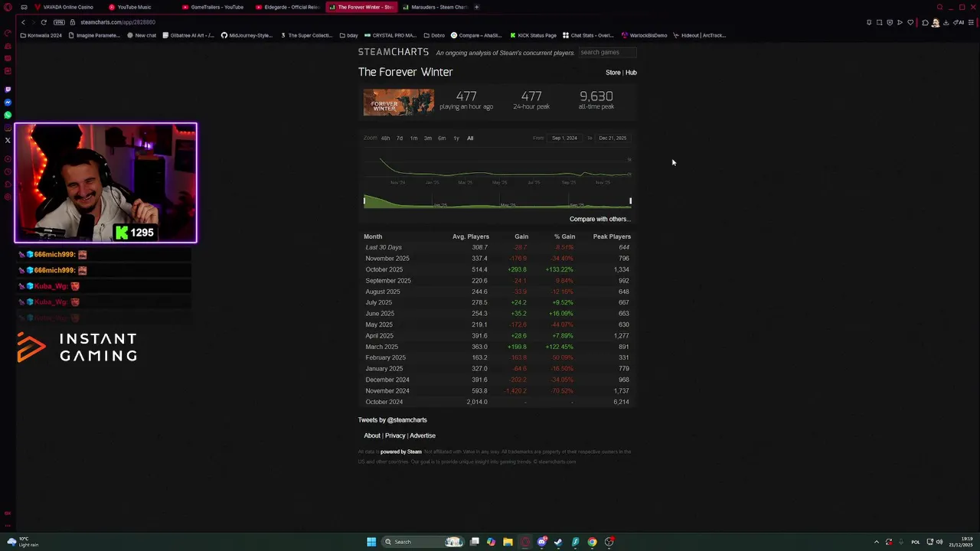This screenshot has width=980, height=551.
Task: Click the address bar URL field
Action: click(x=118, y=22)
